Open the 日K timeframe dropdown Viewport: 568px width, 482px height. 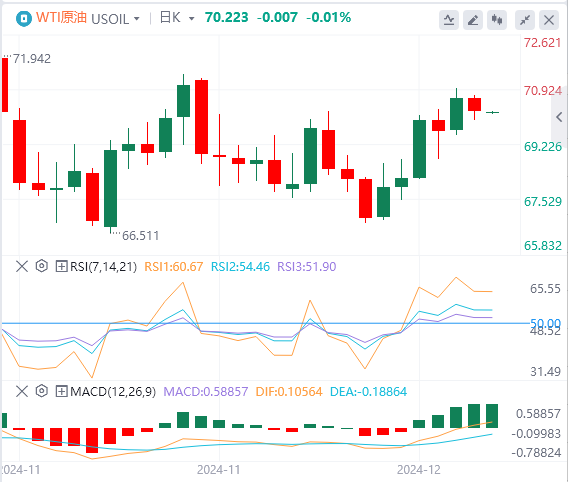177,18
